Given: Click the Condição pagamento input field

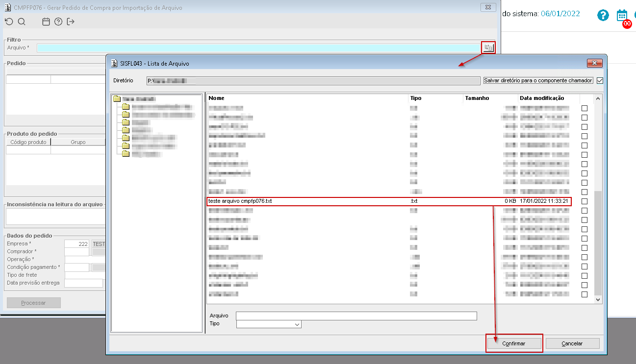Looking at the screenshot, I should 77,267.
